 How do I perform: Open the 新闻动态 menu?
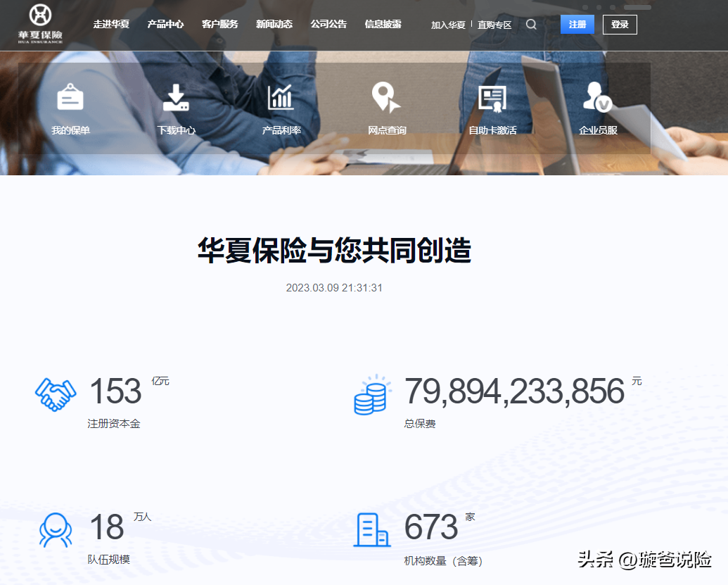point(274,24)
